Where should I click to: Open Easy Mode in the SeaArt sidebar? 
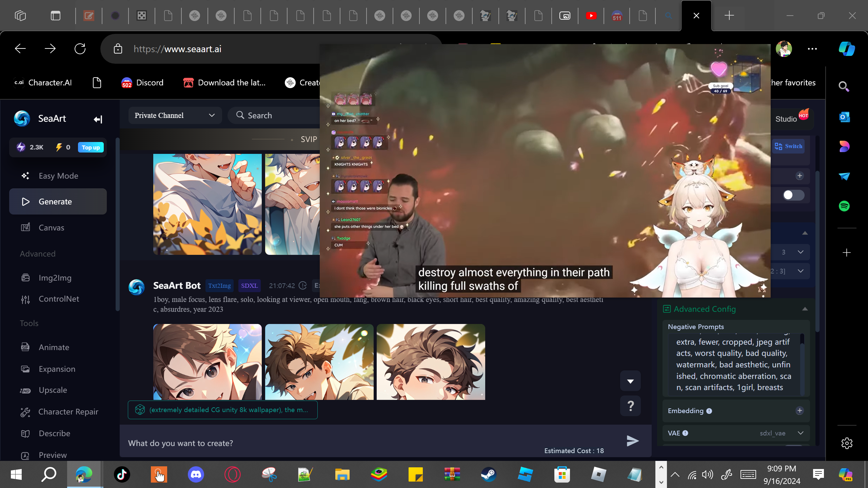tap(58, 176)
